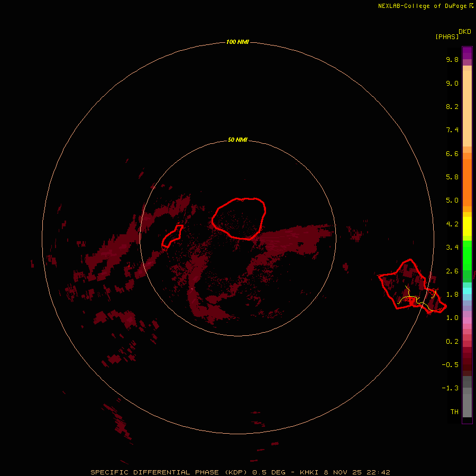476x476 pixels.
Task: Click the 9.0 value on the color scale
Action: point(452,84)
